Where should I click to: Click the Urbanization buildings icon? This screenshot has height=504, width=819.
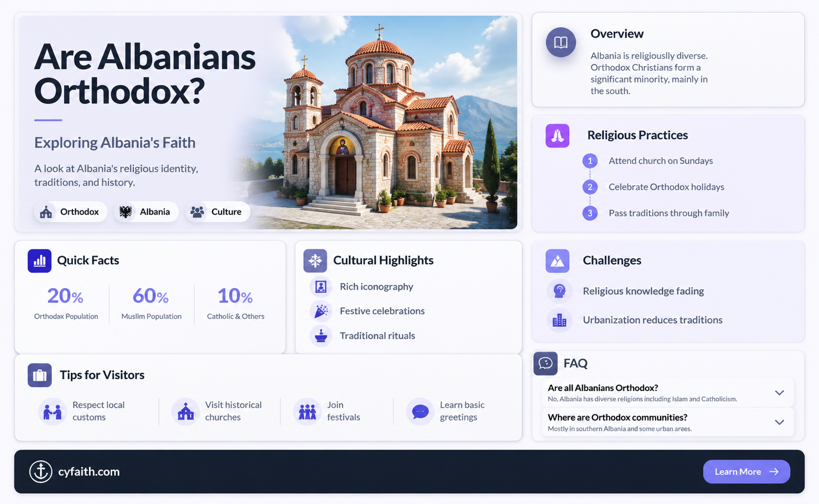point(559,320)
